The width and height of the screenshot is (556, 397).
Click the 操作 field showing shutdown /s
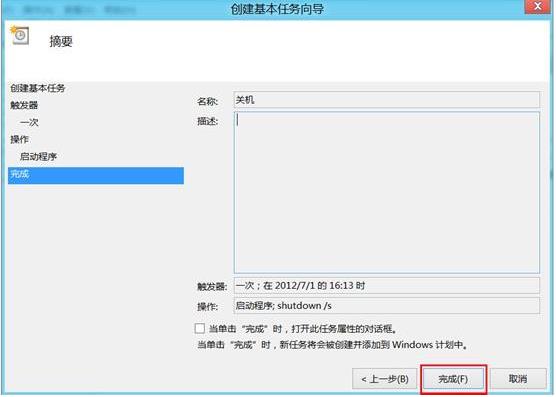(x=387, y=305)
